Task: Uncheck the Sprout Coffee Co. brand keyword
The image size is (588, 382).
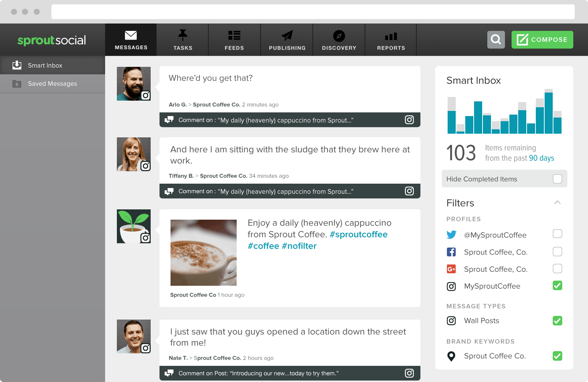Action: pyautogui.click(x=557, y=356)
